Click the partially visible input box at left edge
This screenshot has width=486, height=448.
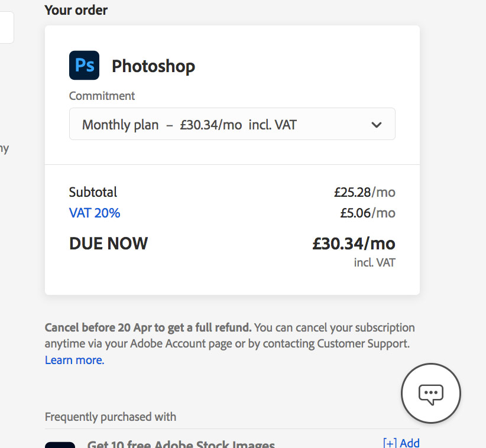[x=6, y=27]
